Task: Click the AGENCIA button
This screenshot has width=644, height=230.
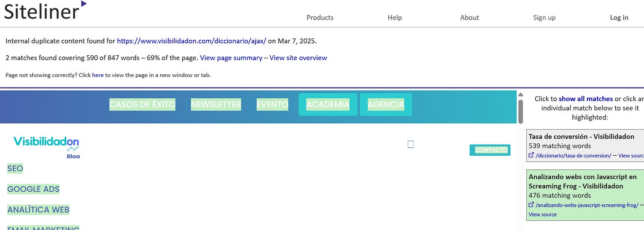Action: 386,104
